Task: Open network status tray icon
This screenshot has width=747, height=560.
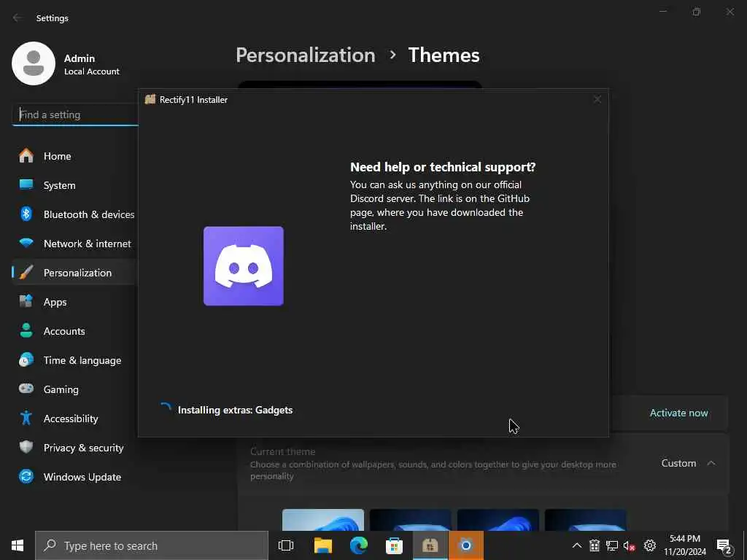Action: (612, 545)
